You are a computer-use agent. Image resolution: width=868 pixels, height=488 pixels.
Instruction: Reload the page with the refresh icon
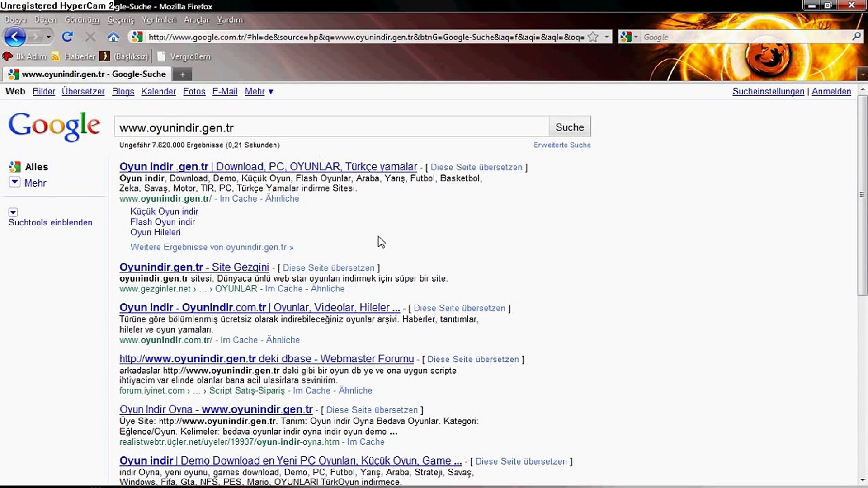coord(67,37)
